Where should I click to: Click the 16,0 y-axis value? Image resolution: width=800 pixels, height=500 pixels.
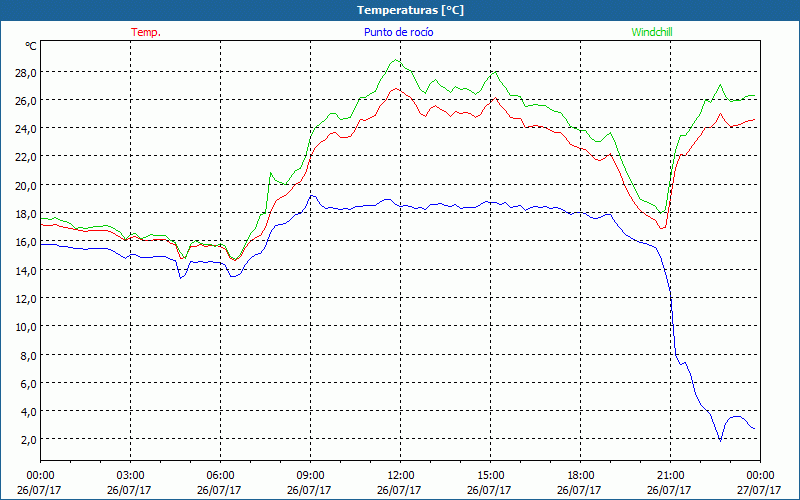click(x=25, y=242)
